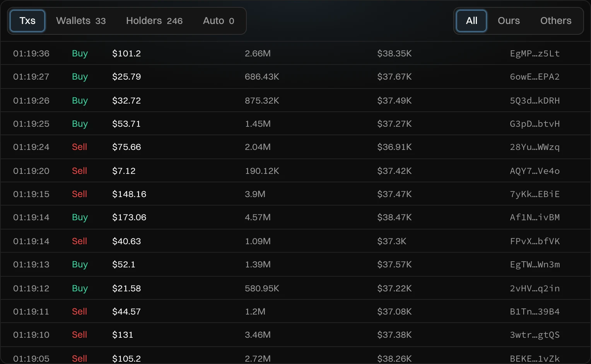Click the $7.12 sell amount
The width and height of the screenshot is (591, 364).
(124, 171)
